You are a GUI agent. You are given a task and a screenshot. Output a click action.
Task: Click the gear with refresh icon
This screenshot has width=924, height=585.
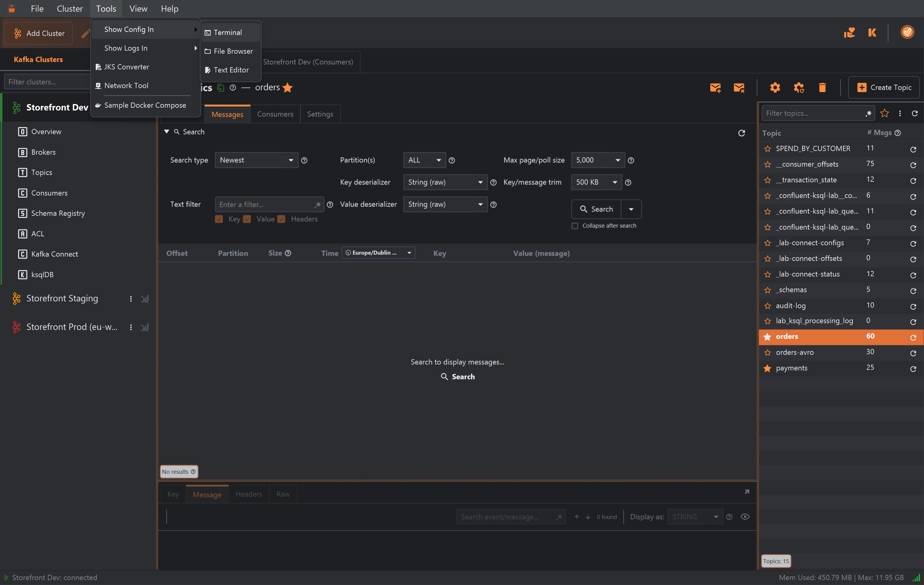[x=799, y=87]
